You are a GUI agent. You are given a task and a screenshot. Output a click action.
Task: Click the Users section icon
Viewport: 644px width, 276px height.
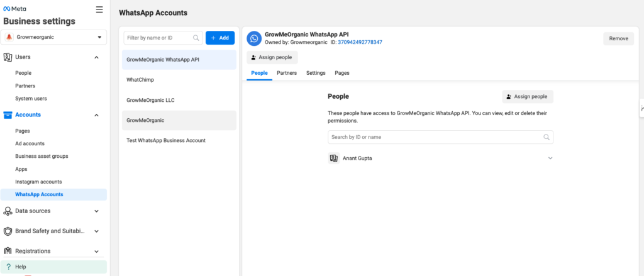click(8, 57)
